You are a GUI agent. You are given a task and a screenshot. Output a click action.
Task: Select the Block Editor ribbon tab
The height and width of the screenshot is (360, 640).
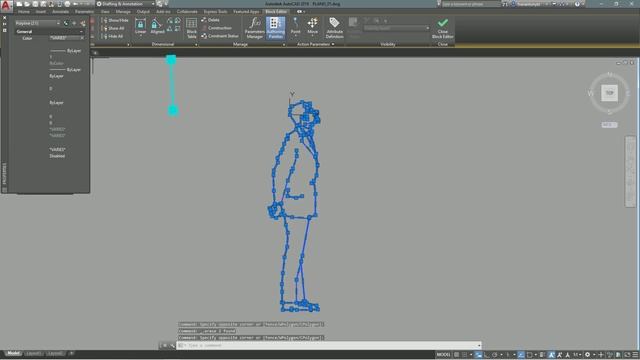(276, 12)
